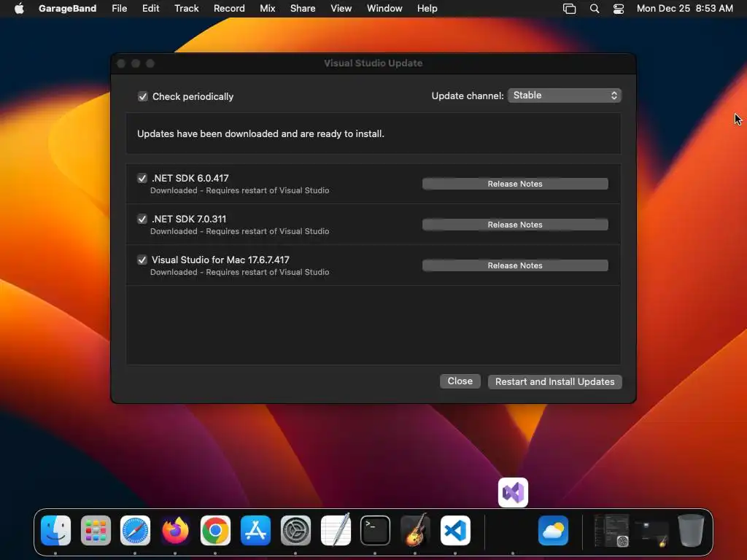
Task: Open the Weather app in Dock
Action: coord(553,530)
